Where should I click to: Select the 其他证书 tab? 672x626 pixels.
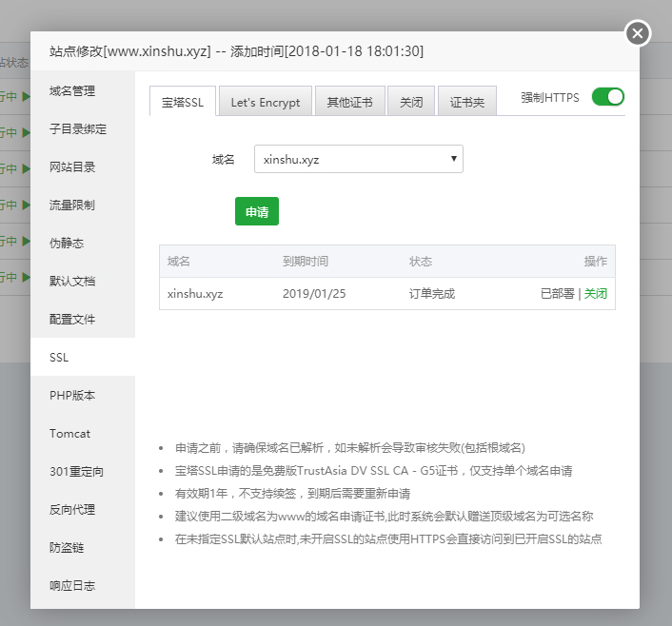[349, 102]
